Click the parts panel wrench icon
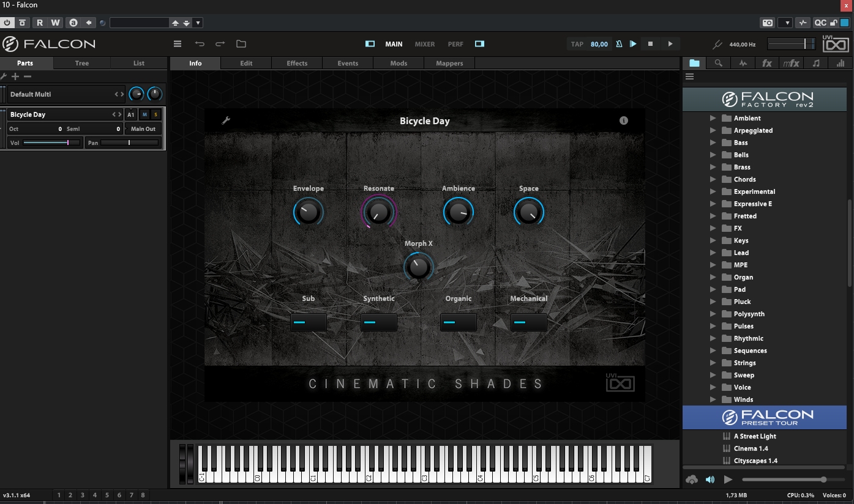This screenshot has width=854, height=504. pyautogui.click(x=4, y=76)
